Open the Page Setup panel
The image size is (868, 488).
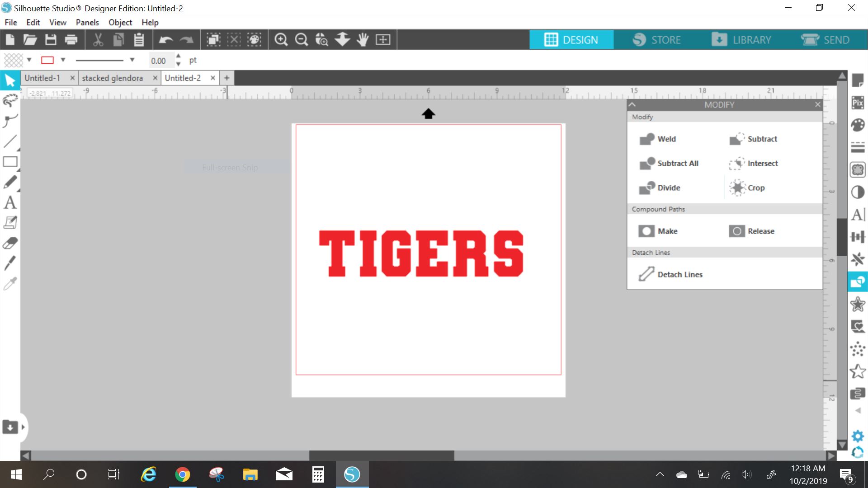(858, 81)
